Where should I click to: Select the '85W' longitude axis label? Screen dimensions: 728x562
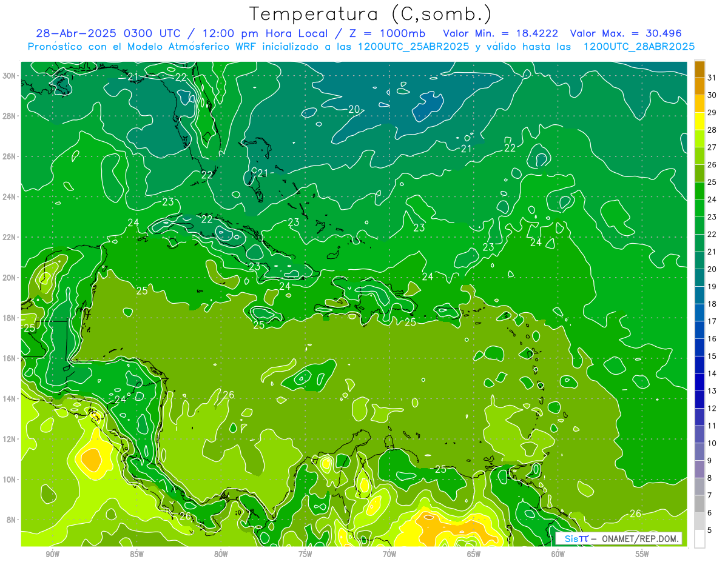136,554
